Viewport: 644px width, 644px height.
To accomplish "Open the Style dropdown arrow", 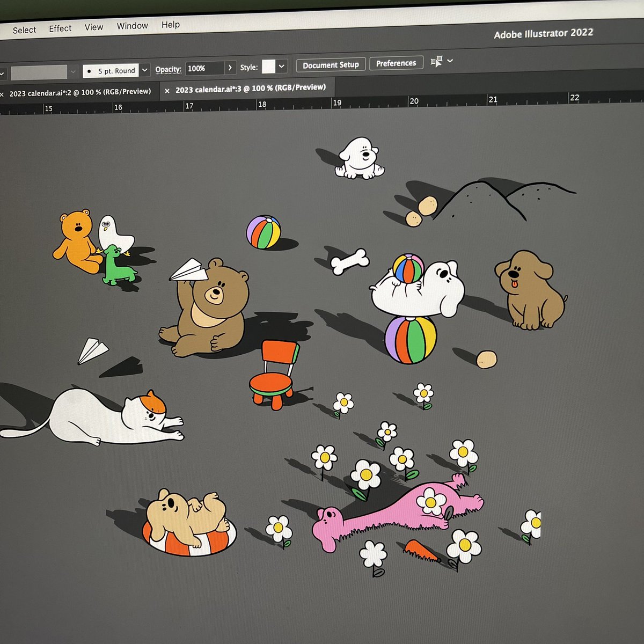I will tap(282, 67).
